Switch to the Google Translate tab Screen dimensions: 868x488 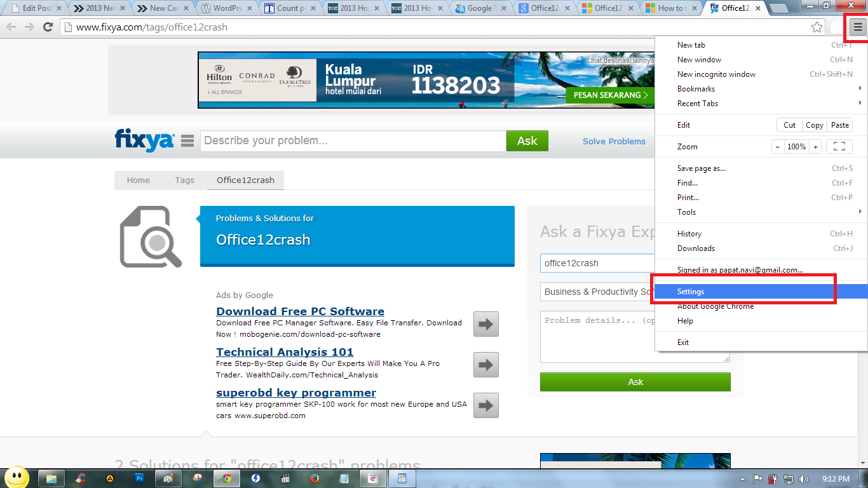tap(480, 8)
